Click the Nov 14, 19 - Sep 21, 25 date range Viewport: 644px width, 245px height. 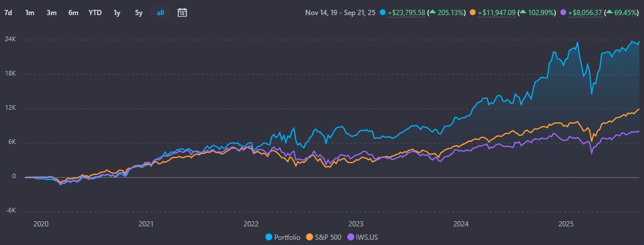pyautogui.click(x=340, y=12)
